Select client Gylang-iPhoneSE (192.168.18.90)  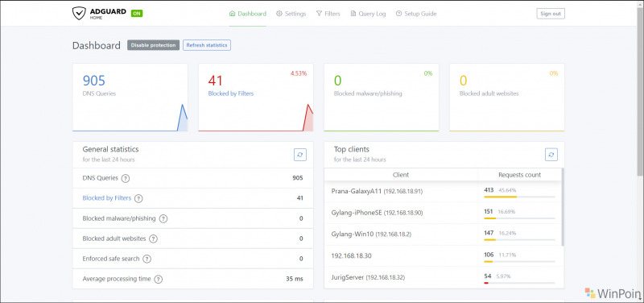tap(377, 213)
